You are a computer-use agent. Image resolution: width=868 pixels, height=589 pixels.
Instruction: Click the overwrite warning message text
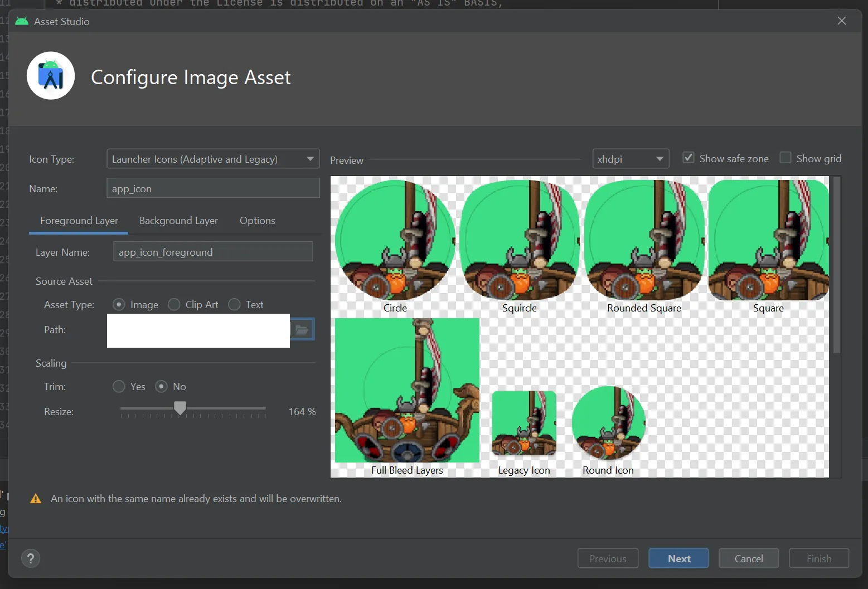point(196,499)
